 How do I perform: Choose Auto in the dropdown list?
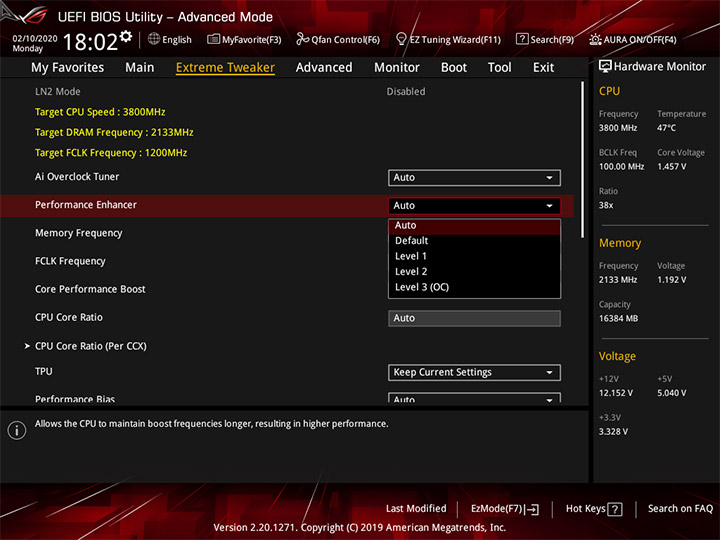pyautogui.click(x=474, y=225)
